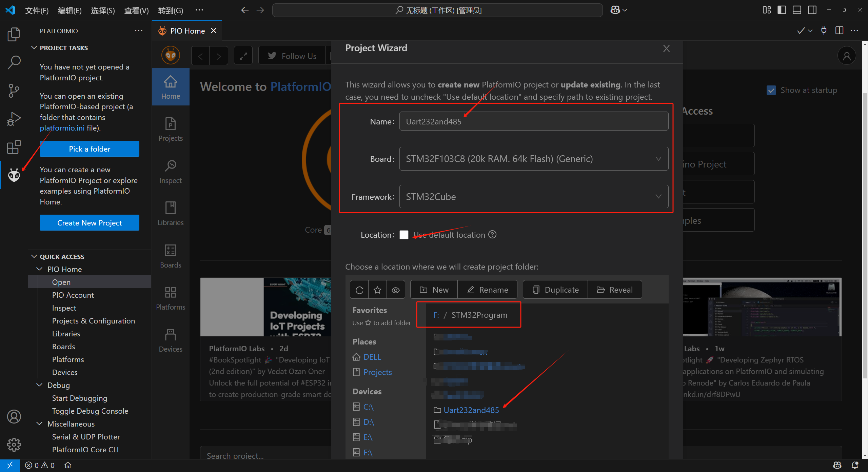Viewport: 868px width, 472px height.
Task: Enable the Use default location checkbox
Action: (x=404, y=235)
